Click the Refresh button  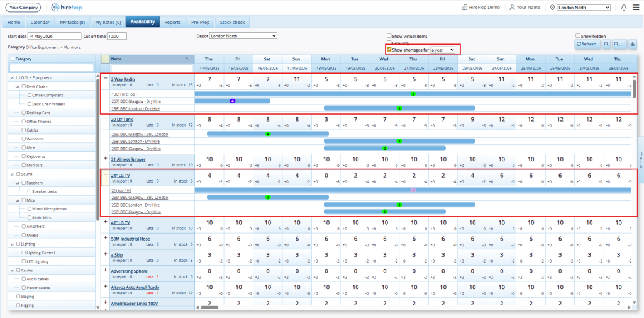click(x=587, y=43)
